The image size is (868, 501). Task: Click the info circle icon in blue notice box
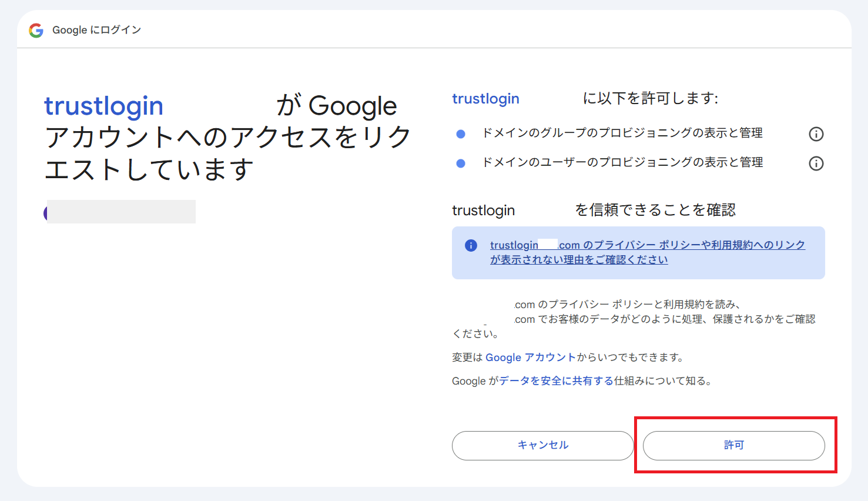471,245
